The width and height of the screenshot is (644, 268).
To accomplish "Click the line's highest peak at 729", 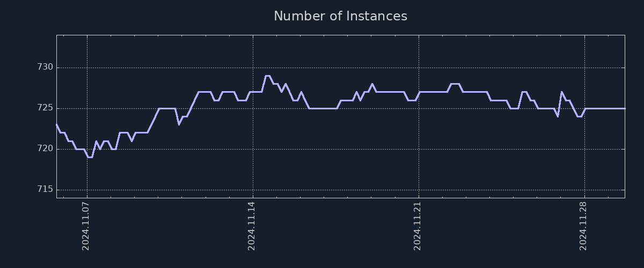I will coord(267,76).
